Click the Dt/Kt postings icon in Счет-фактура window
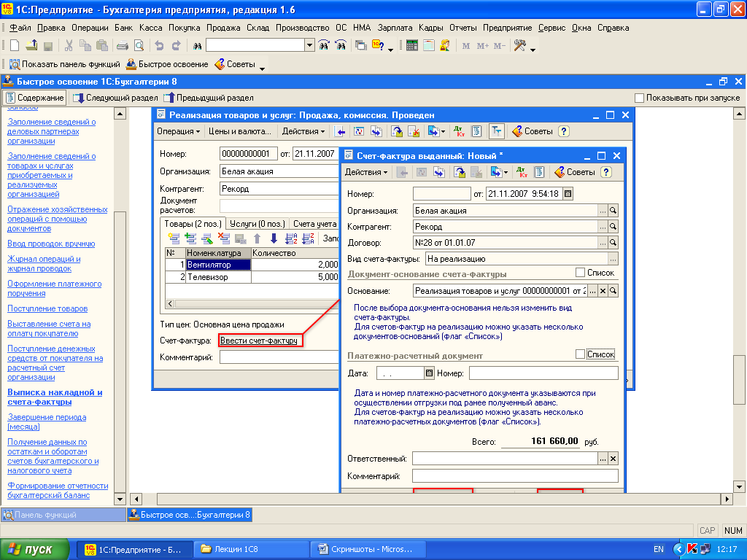747x560 pixels. tap(522, 172)
